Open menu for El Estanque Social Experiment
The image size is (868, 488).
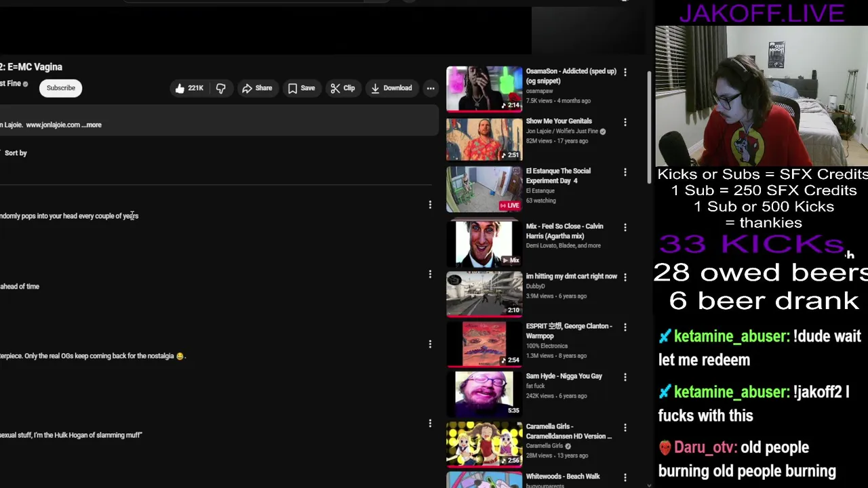tap(625, 172)
